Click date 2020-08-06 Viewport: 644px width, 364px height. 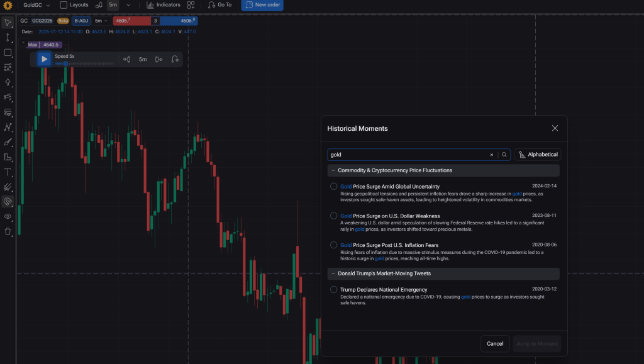[544, 245]
